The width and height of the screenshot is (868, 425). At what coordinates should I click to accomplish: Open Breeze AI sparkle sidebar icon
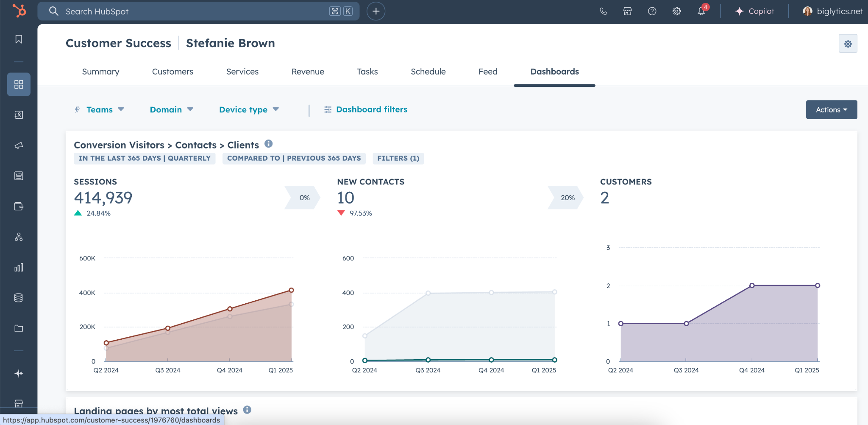click(x=19, y=373)
